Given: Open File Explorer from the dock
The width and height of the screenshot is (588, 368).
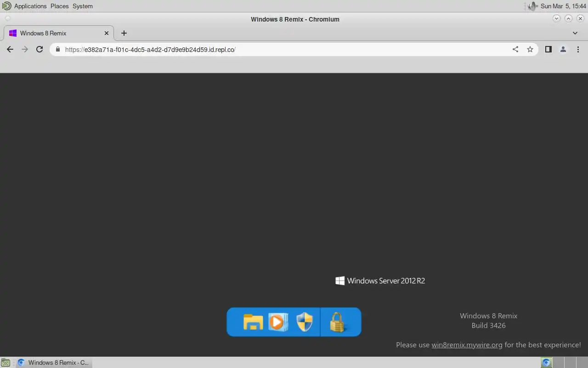Looking at the screenshot, I should pyautogui.click(x=253, y=322).
